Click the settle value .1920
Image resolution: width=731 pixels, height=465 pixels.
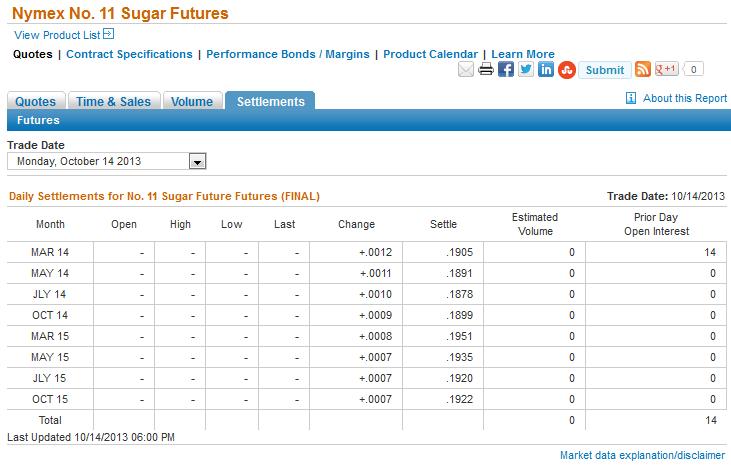coord(459,378)
